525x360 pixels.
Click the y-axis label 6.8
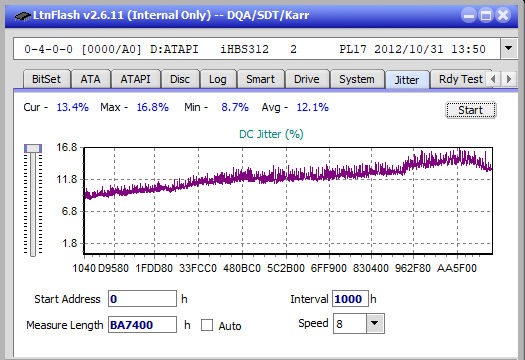[x=69, y=211]
